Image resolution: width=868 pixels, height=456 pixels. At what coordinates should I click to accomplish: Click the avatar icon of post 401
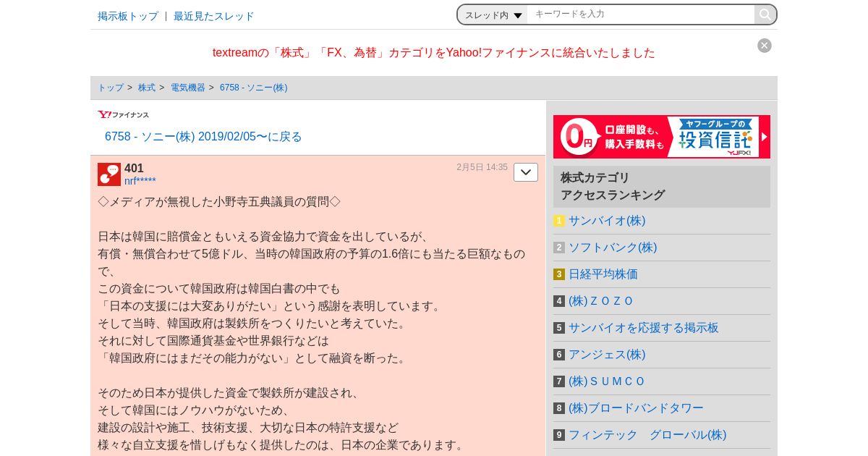click(x=109, y=174)
